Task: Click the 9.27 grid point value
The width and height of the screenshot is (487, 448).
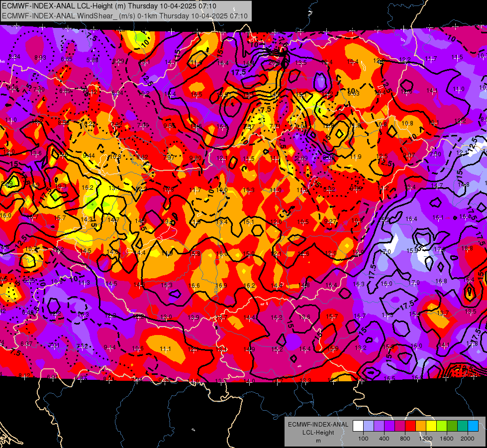Action: click(x=330, y=221)
